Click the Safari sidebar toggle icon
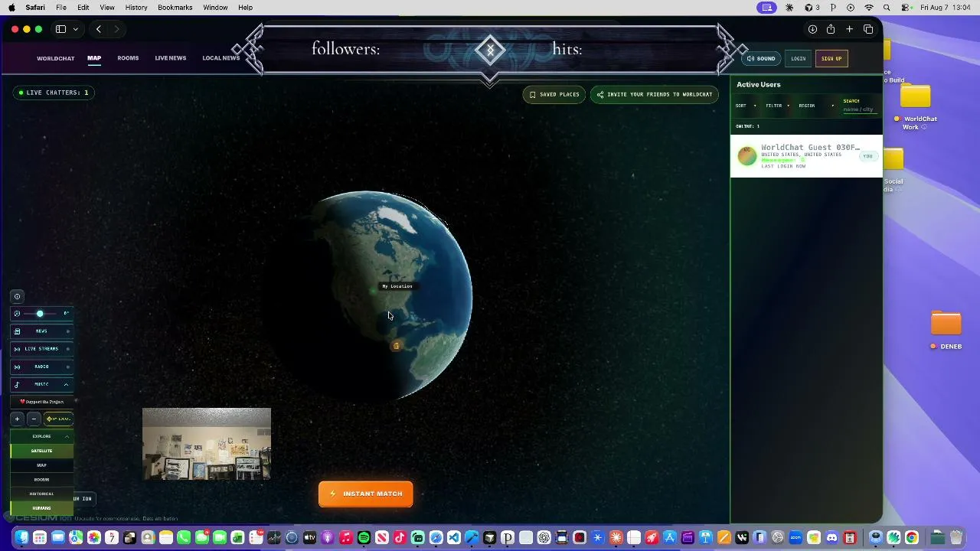Viewport: 980px width, 551px height. click(x=60, y=29)
